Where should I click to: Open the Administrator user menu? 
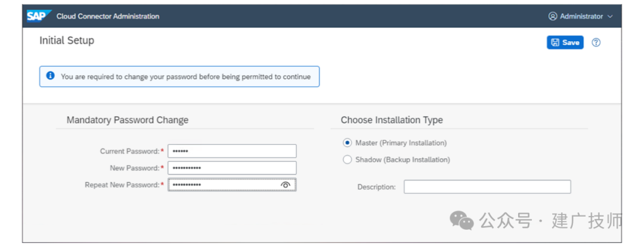pyautogui.click(x=581, y=17)
